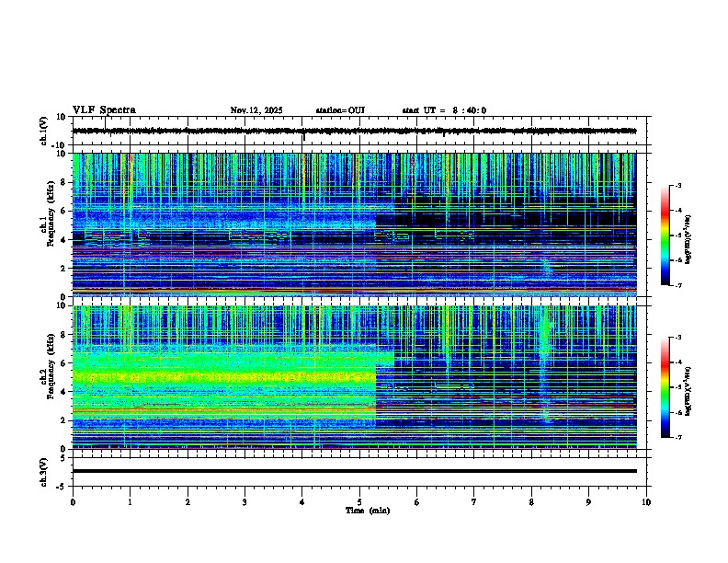
Task: Click the "Time (min)" axis label
Action: click(368, 511)
